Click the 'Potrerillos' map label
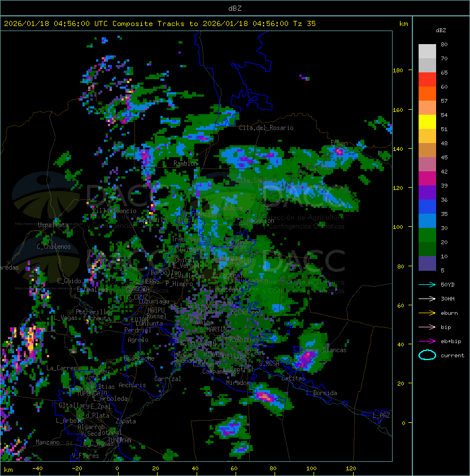 [x=94, y=311]
